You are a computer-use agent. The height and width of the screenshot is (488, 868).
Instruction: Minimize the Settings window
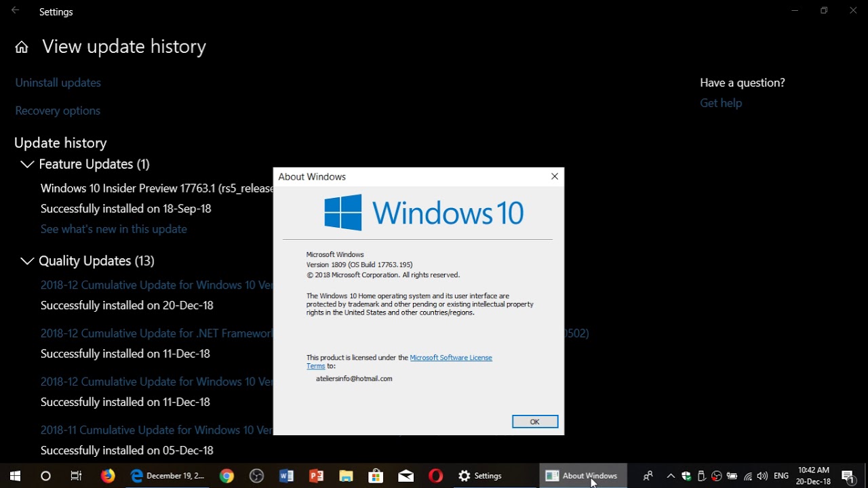pos(795,11)
